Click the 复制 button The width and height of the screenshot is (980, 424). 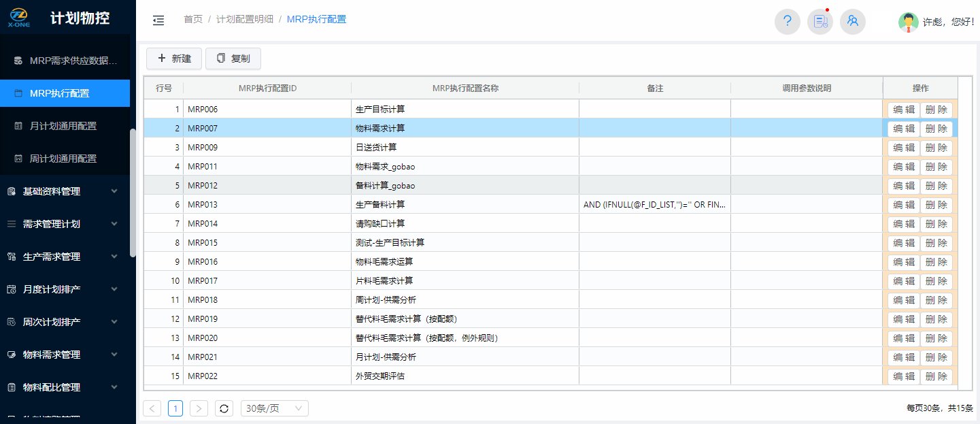(x=233, y=59)
